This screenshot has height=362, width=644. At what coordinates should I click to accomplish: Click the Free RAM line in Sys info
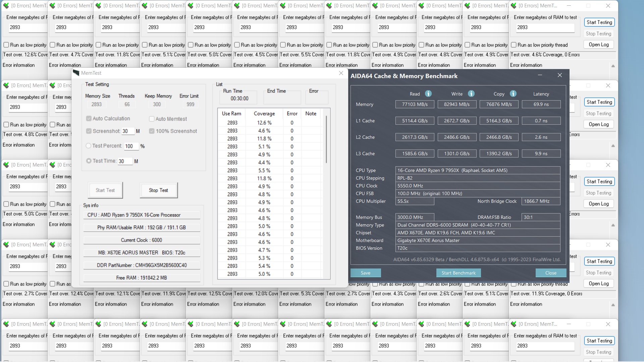(142, 278)
